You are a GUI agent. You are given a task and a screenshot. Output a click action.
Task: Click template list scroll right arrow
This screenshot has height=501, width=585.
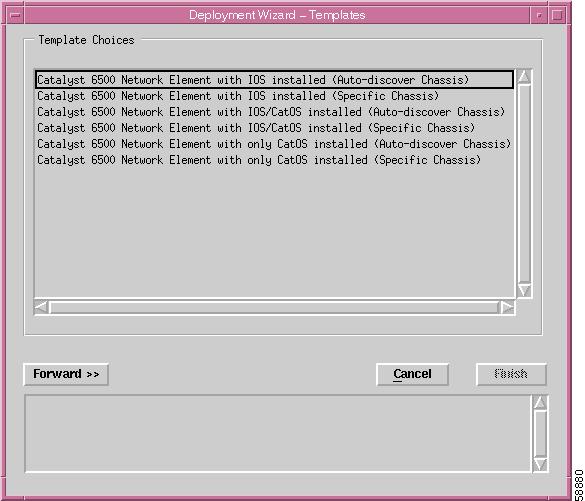[507, 307]
